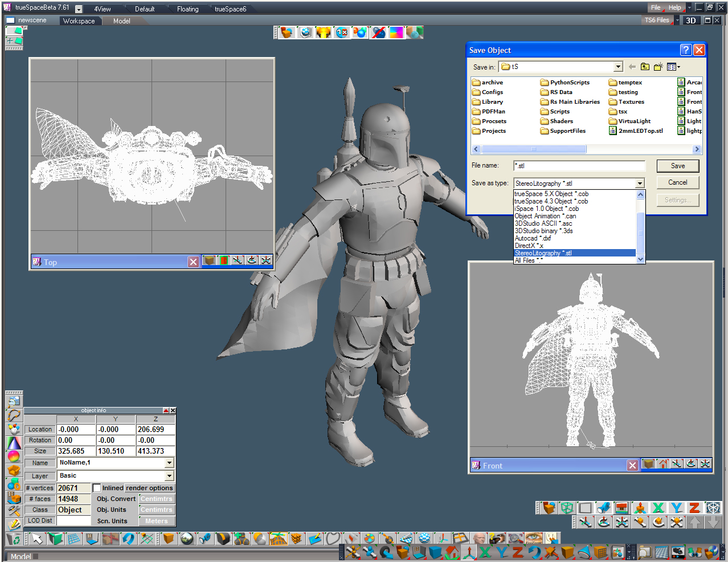Toggle the 3D mode button

(x=691, y=21)
